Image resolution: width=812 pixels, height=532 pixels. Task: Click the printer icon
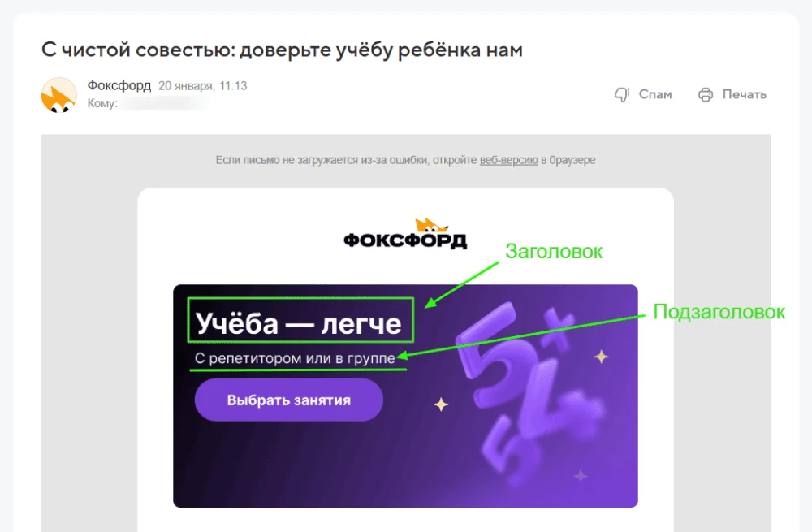point(706,95)
